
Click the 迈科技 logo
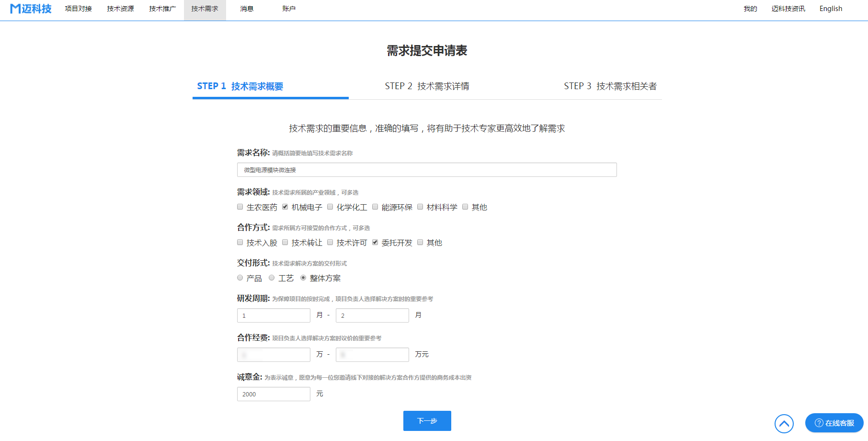tap(31, 9)
